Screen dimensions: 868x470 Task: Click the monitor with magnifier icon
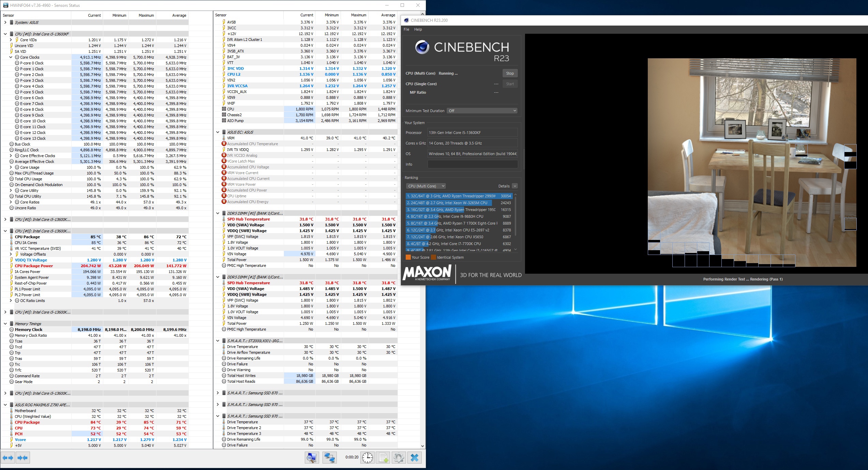click(312, 458)
